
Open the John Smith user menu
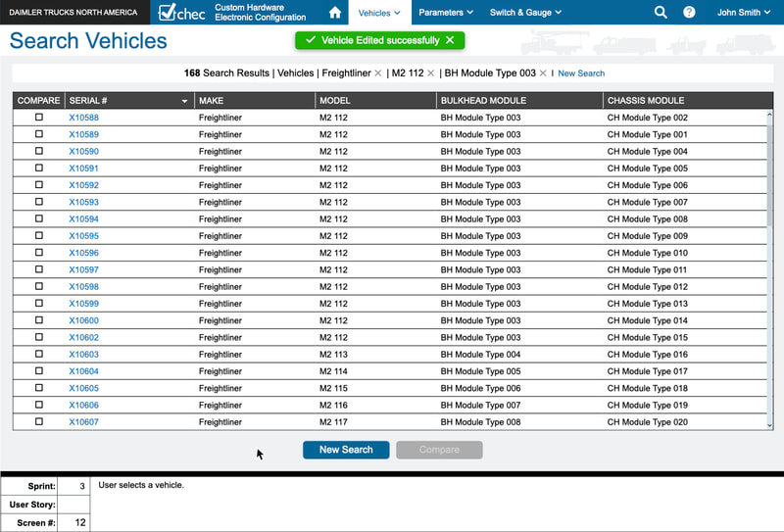(x=744, y=13)
